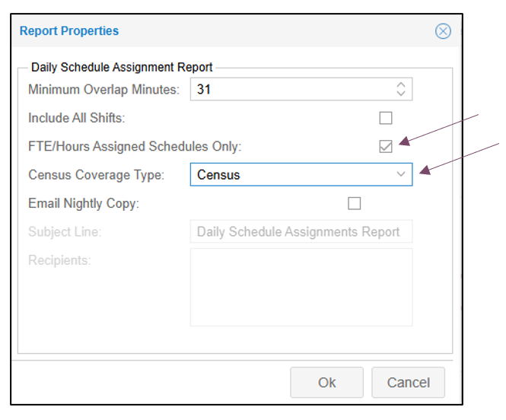
Task: Select the Daily Schedule Assignment Report group heading
Action: click(x=122, y=67)
